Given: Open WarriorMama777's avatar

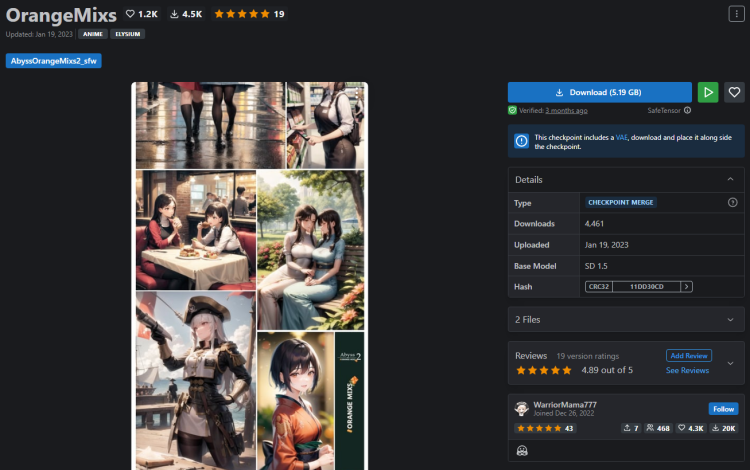Looking at the screenshot, I should pyautogui.click(x=522, y=409).
